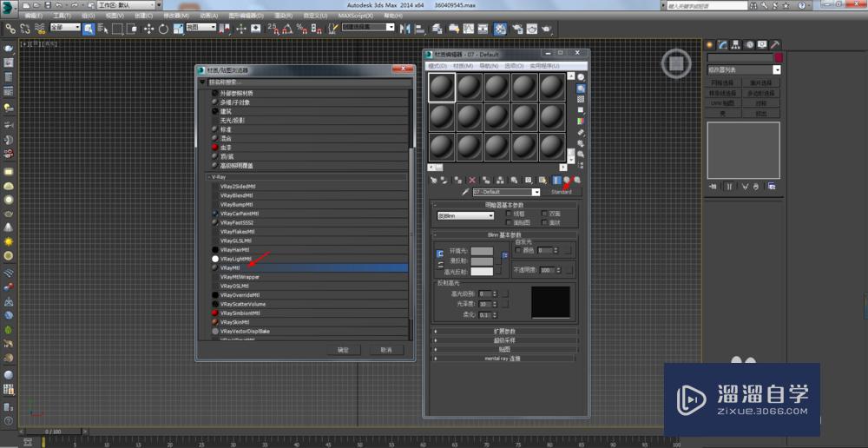The height and width of the screenshot is (448, 868).
Task: Click the Save file icon in title bar
Action: tap(48, 5)
